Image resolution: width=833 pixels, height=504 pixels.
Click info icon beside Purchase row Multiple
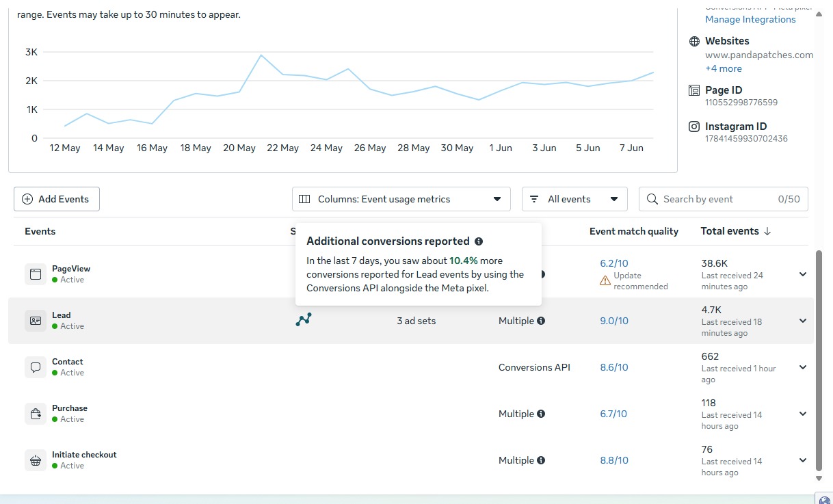click(541, 414)
